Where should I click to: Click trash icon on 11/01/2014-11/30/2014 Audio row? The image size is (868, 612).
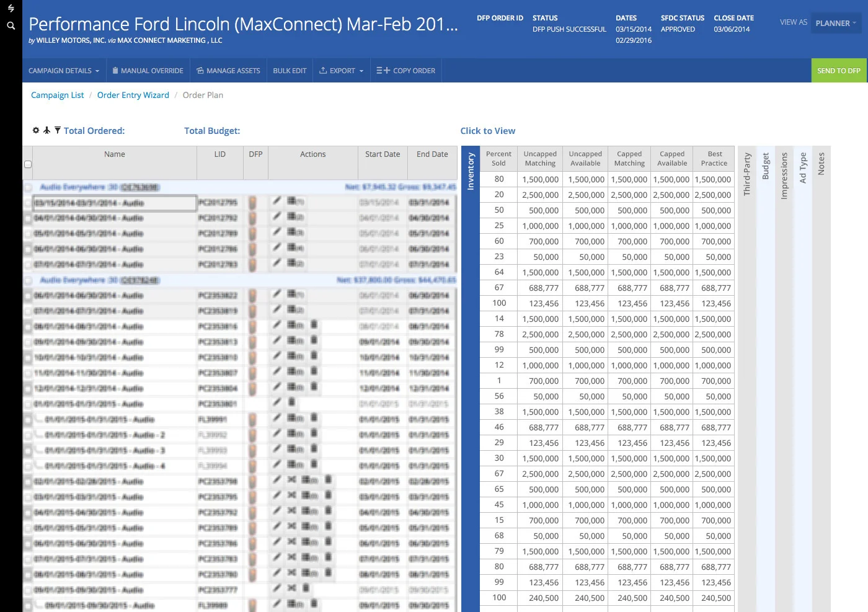point(314,371)
